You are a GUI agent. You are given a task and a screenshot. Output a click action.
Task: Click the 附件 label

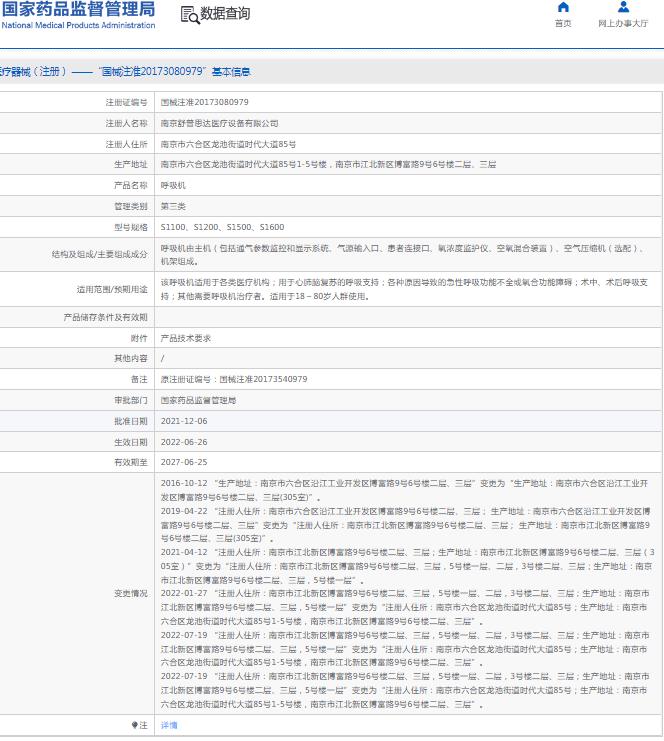click(x=139, y=338)
